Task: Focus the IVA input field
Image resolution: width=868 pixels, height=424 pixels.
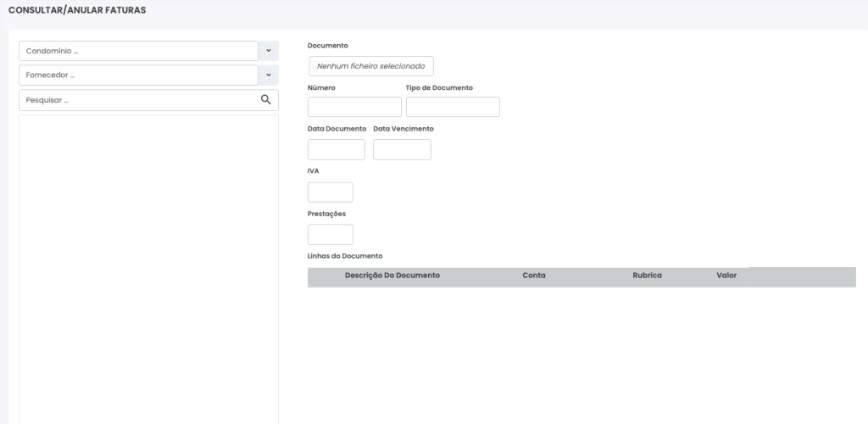Action: [330, 192]
